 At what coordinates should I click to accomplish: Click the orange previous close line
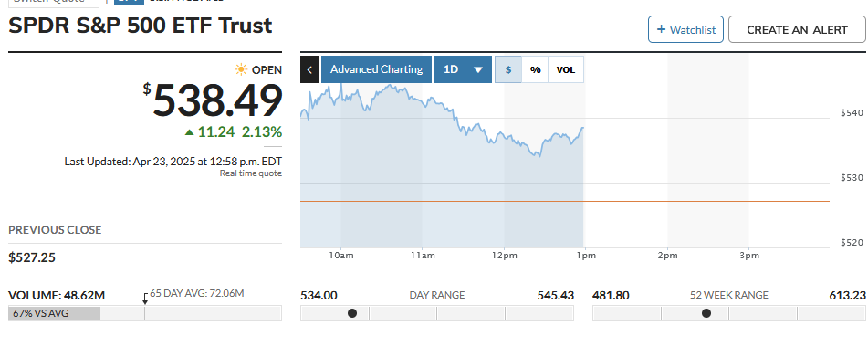pos(565,202)
